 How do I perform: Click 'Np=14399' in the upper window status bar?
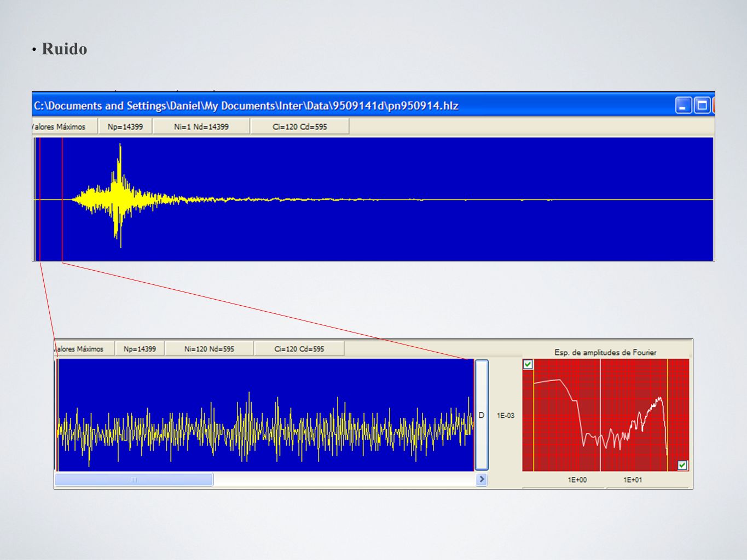[x=125, y=126]
